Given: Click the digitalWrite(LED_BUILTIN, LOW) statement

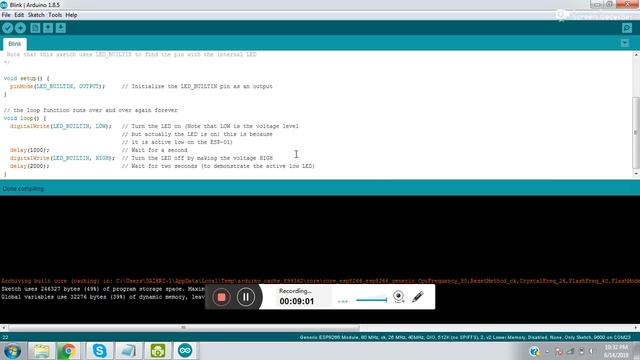Looking at the screenshot, I should pyautogui.click(x=60, y=126).
